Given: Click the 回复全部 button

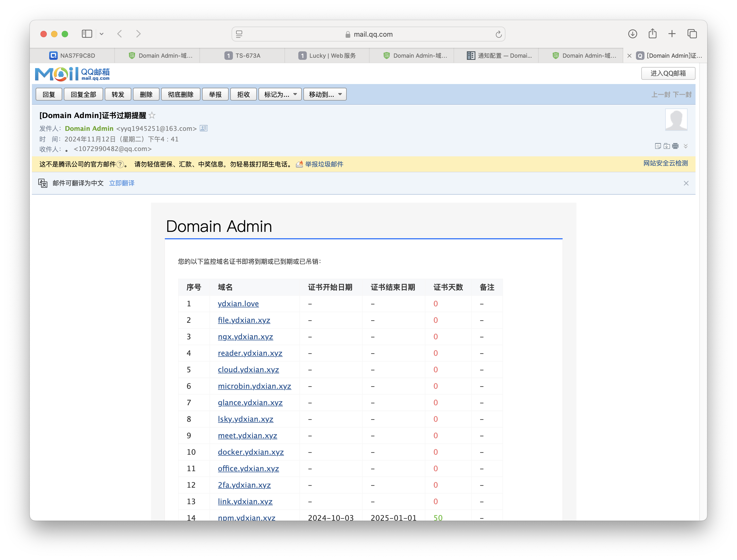Looking at the screenshot, I should click(83, 94).
